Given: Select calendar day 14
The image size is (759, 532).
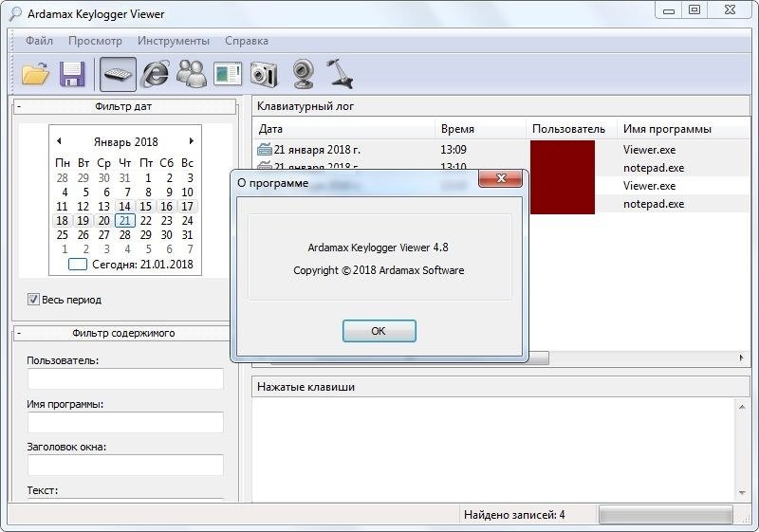Looking at the screenshot, I should [125, 207].
